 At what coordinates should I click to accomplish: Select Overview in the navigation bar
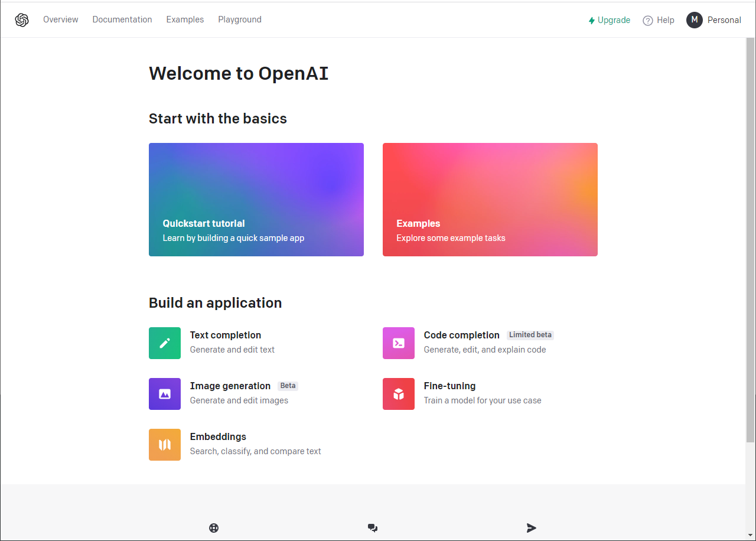pyautogui.click(x=60, y=19)
